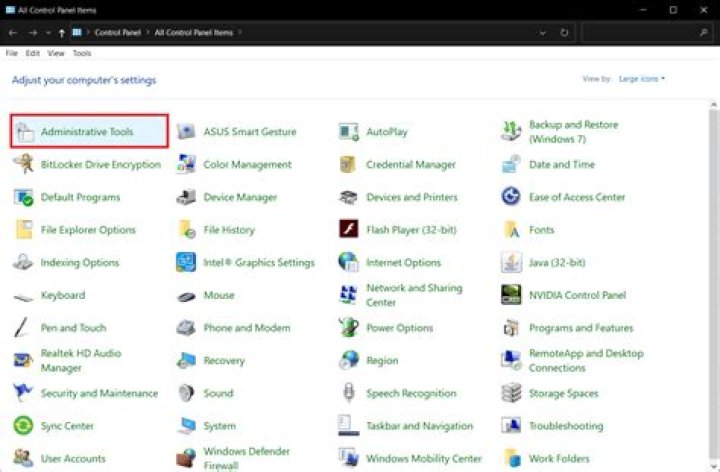Open File Explorer Options icon
Image resolution: width=720 pixels, height=472 pixels.
24,230
